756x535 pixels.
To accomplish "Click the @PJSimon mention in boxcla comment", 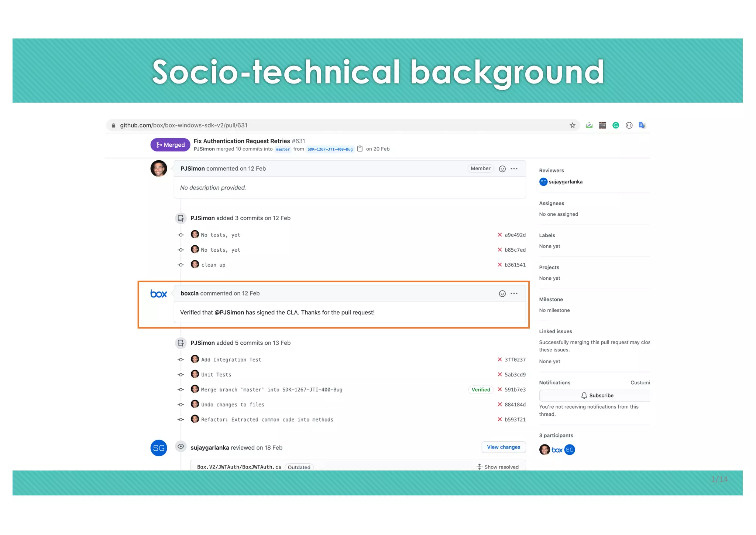I will click(229, 313).
